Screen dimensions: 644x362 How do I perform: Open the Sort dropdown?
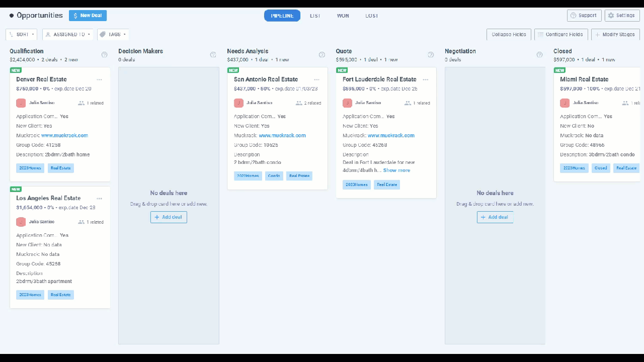(x=22, y=35)
